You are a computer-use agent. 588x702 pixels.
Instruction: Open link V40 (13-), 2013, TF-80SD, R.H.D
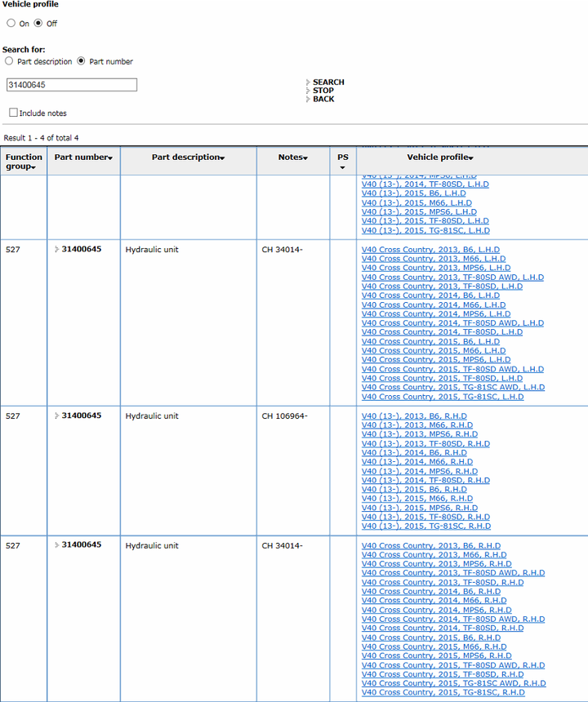pyautogui.click(x=425, y=444)
